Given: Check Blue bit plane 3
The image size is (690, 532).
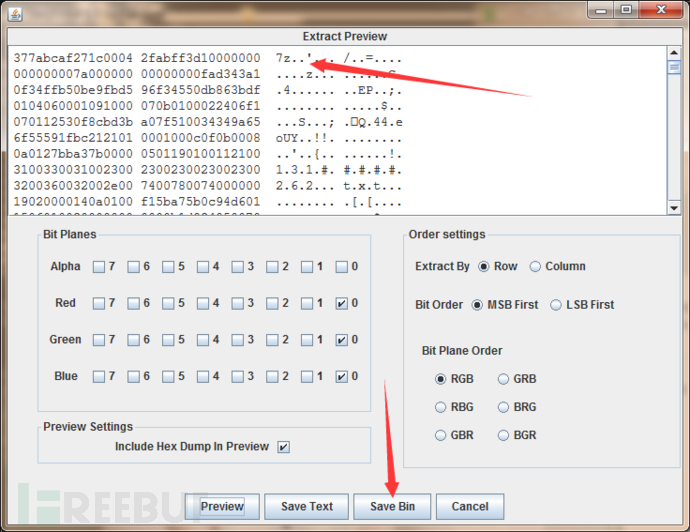Looking at the screenshot, I should (x=238, y=376).
